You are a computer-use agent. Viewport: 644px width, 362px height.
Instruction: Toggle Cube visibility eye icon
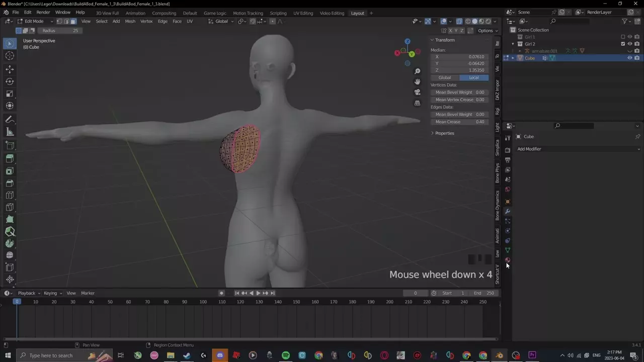629,58
